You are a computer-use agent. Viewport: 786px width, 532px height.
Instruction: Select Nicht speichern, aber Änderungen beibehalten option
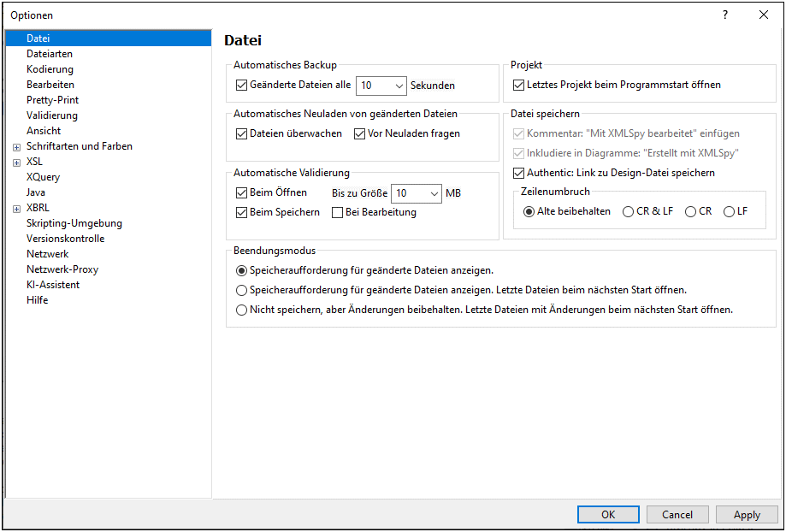241,310
